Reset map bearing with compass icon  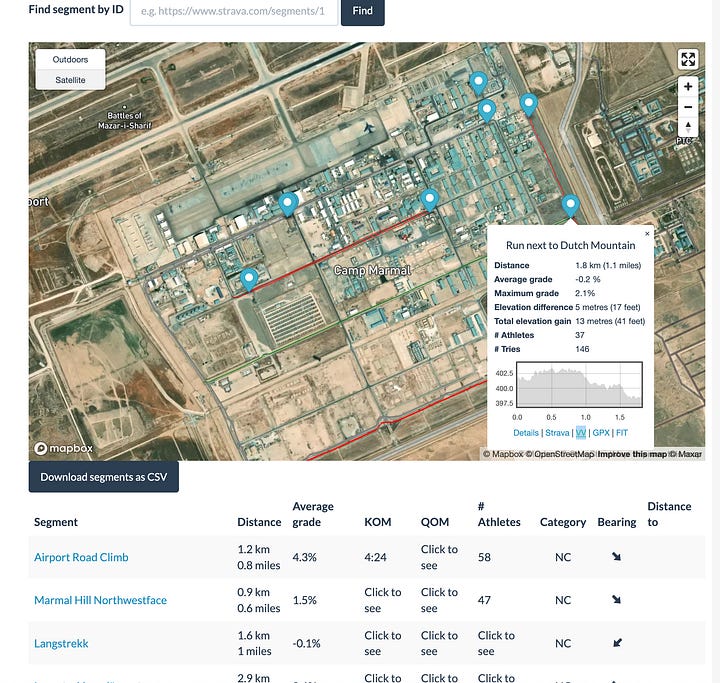(688, 126)
